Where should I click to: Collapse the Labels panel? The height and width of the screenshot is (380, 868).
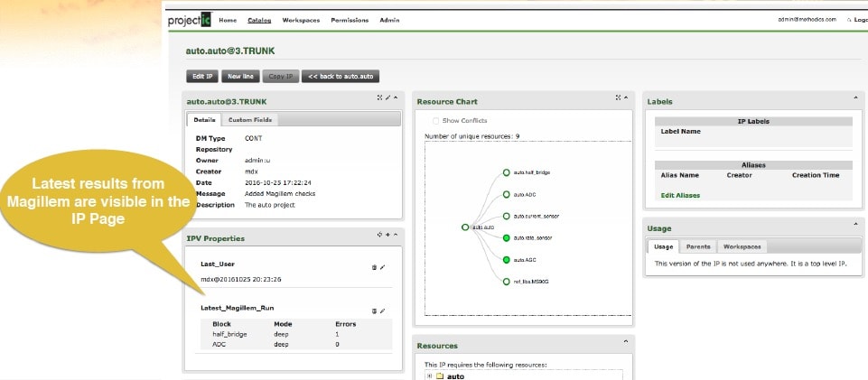(856, 97)
